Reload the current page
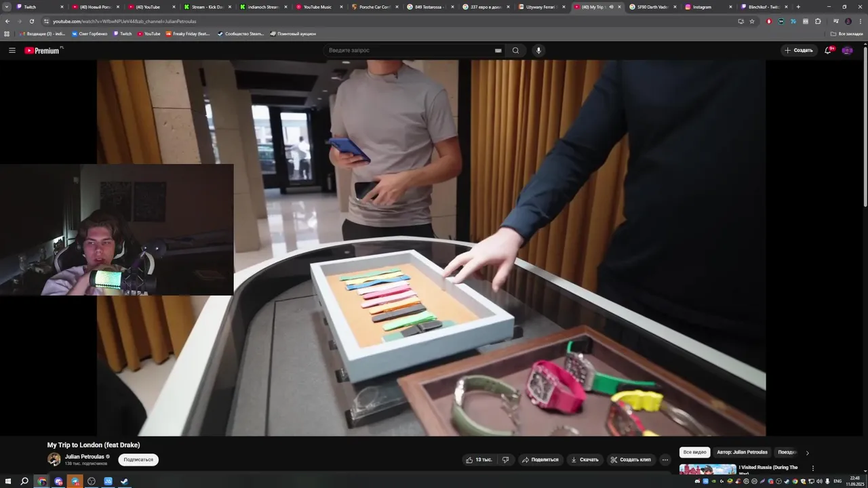 click(x=31, y=21)
